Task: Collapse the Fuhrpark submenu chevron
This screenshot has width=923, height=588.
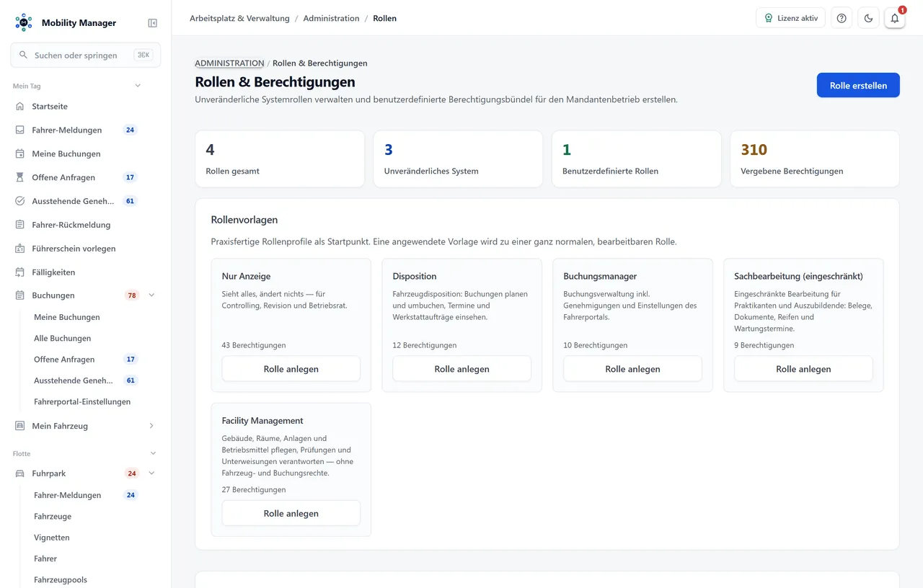Action: click(x=151, y=473)
